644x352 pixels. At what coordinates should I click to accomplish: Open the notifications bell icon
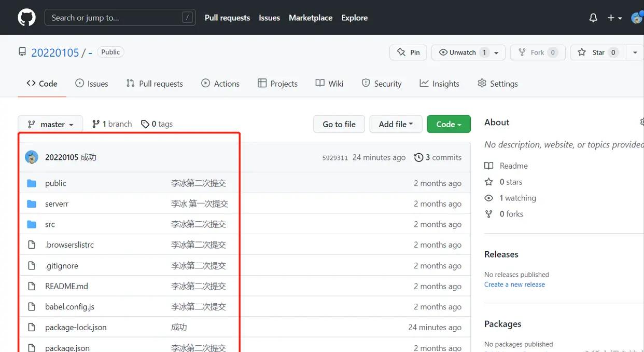pyautogui.click(x=593, y=17)
